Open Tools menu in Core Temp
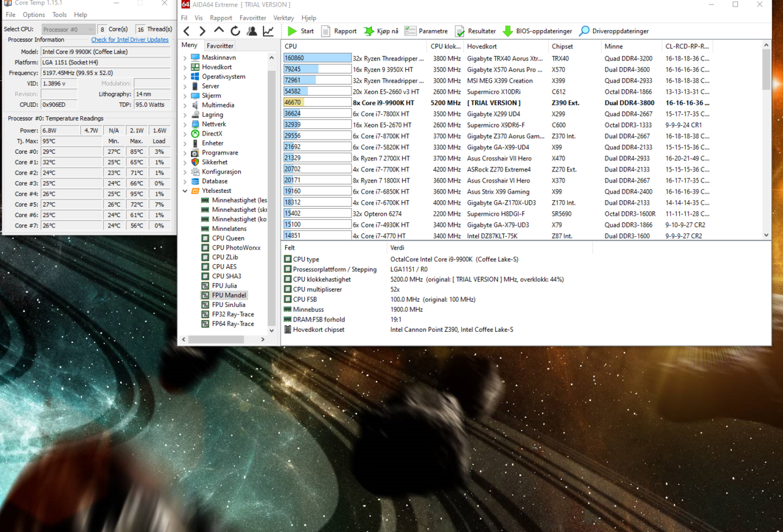The width and height of the screenshot is (783, 532). [x=59, y=14]
